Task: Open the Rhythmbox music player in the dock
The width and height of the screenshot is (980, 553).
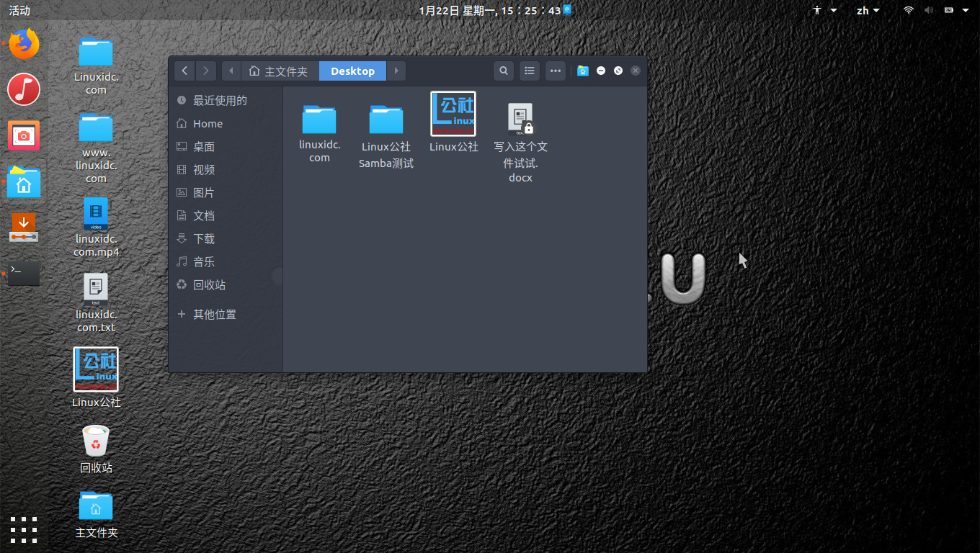Action: (23, 89)
